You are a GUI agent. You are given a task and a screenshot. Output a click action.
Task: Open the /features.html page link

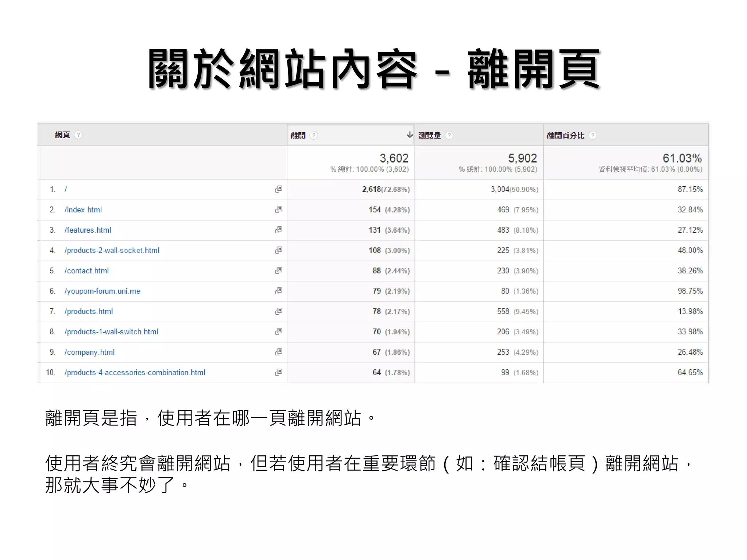point(88,230)
